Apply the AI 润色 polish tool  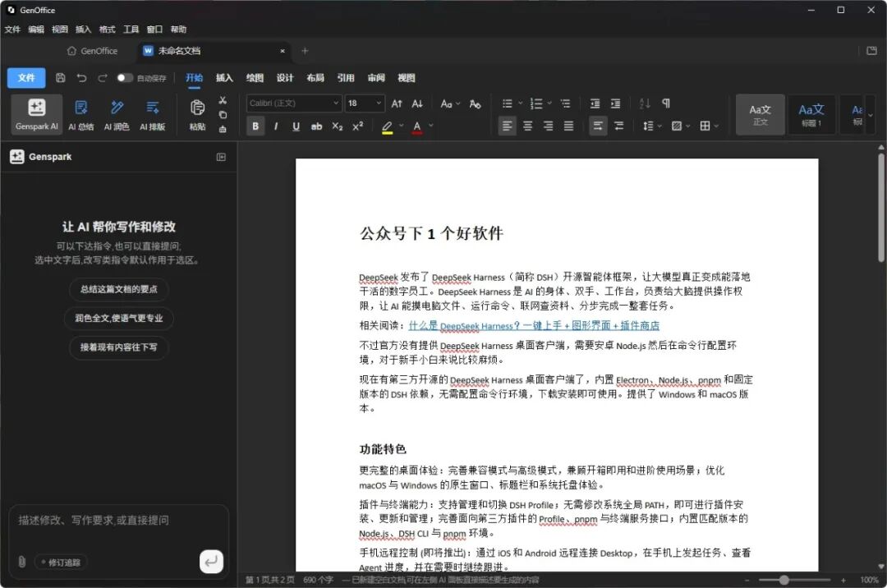117,115
